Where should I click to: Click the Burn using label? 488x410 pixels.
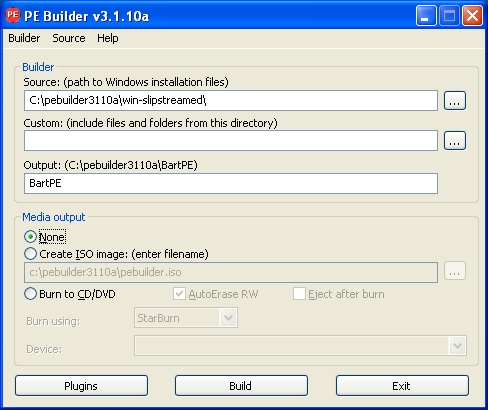click(53, 321)
